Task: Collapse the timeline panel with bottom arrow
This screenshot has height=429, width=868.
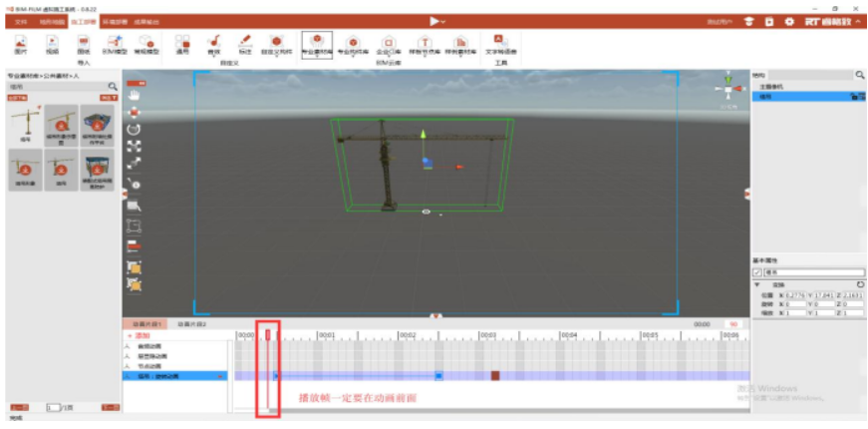Action: point(435,316)
